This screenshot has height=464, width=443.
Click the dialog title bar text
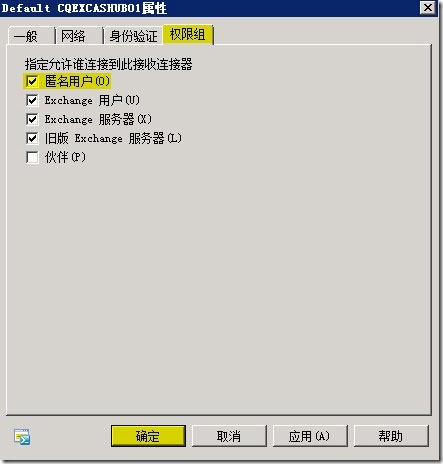point(84,8)
